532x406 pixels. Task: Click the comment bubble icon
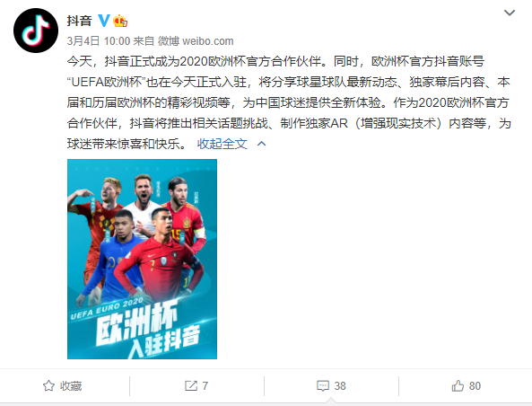click(323, 385)
